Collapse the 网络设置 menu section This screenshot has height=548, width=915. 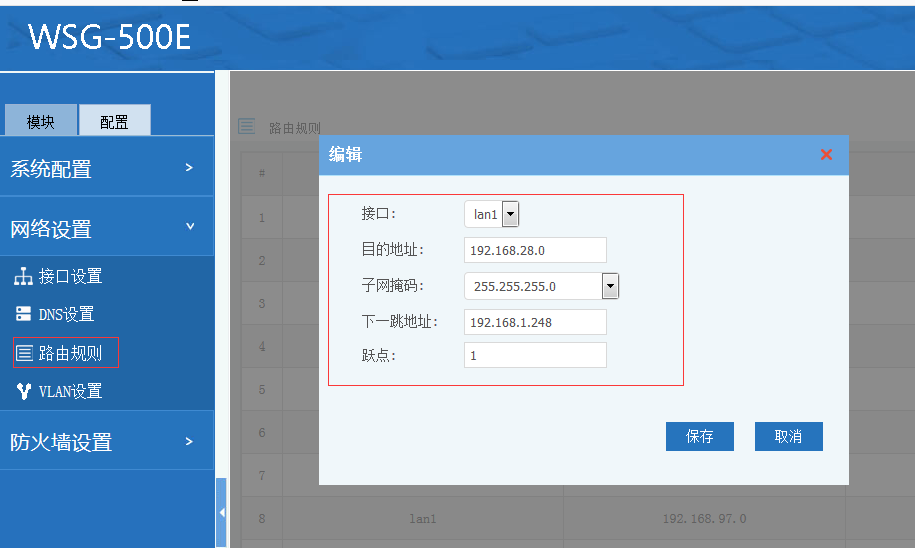[x=106, y=229]
